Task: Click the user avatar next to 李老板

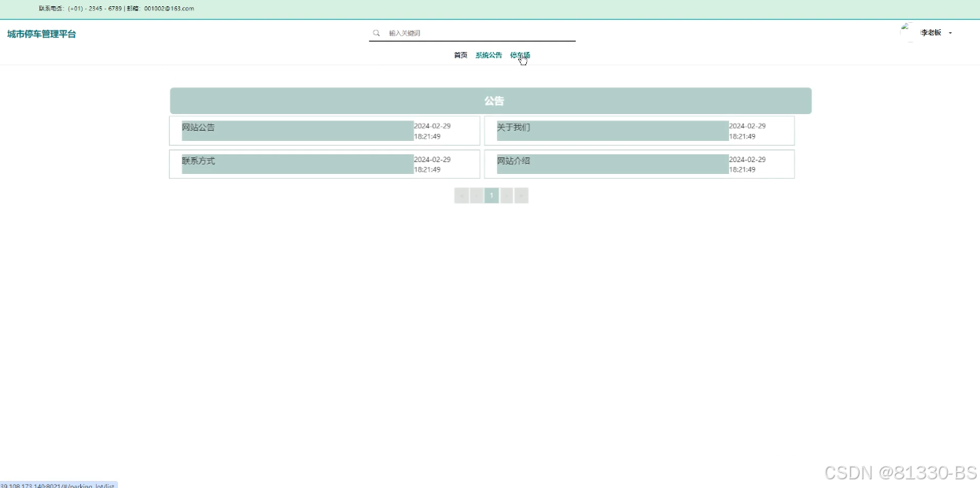Action: (909, 32)
